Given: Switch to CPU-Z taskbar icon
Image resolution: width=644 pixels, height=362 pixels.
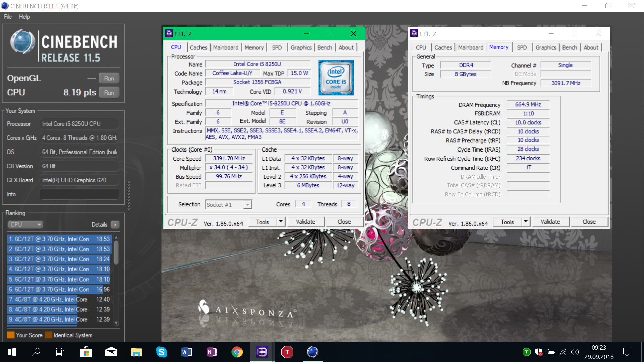Looking at the screenshot, I should pos(262,352).
